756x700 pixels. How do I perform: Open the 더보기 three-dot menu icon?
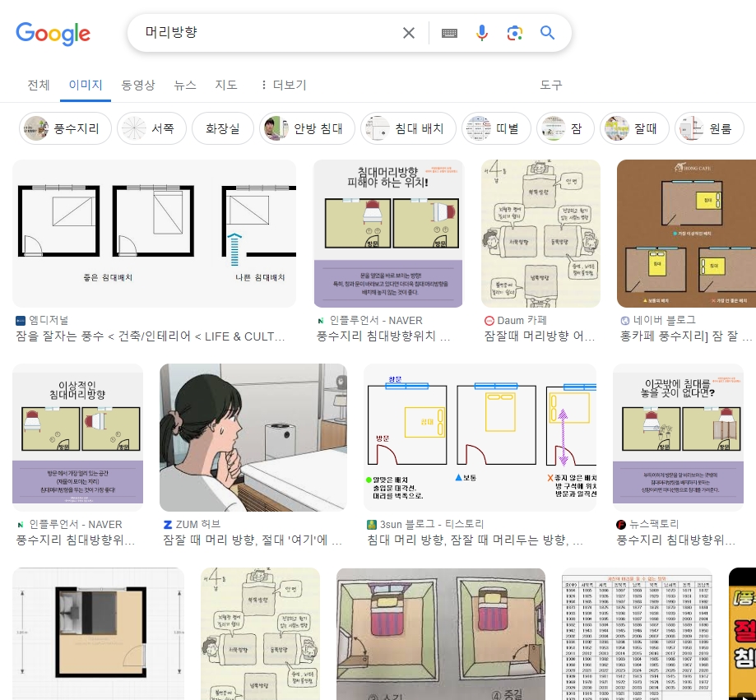coord(262,85)
